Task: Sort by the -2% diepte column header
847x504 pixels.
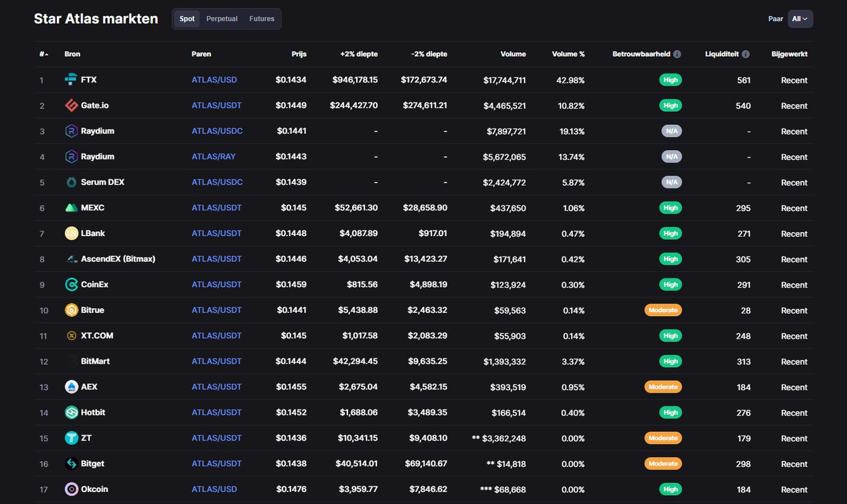Action: click(429, 54)
